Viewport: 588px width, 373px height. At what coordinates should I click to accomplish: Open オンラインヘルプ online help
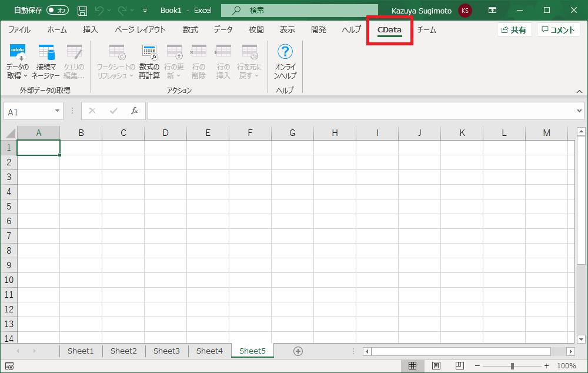285,62
